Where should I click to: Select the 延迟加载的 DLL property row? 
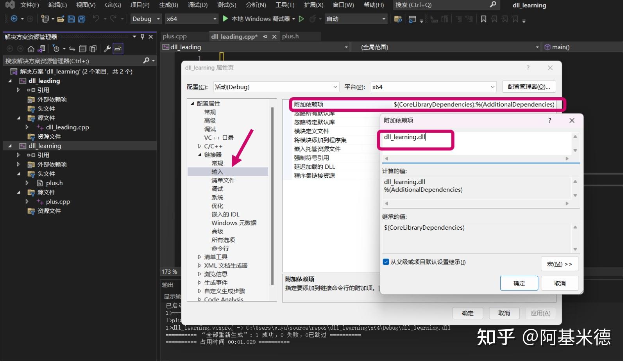pyautogui.click(x=314, y=167)
